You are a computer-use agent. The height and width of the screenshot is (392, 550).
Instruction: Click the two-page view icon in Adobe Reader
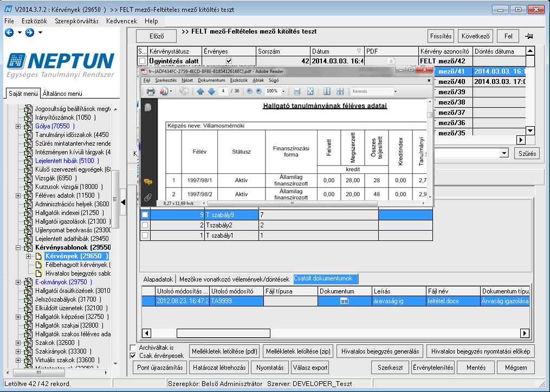(340, 92)
